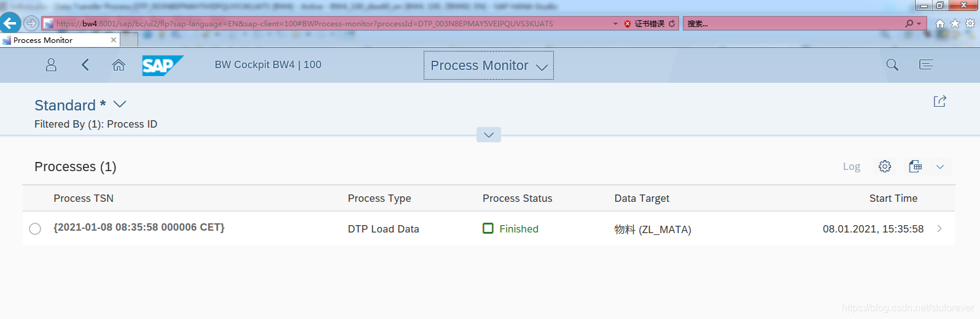The height and width of the screenshot is (319, 980).
Task: Click the certificate error indicator
Action: click(x=644, y=23)
